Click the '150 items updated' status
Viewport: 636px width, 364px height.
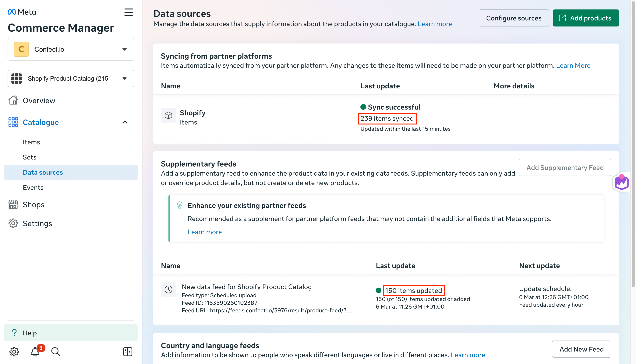[x=413, y=291]
